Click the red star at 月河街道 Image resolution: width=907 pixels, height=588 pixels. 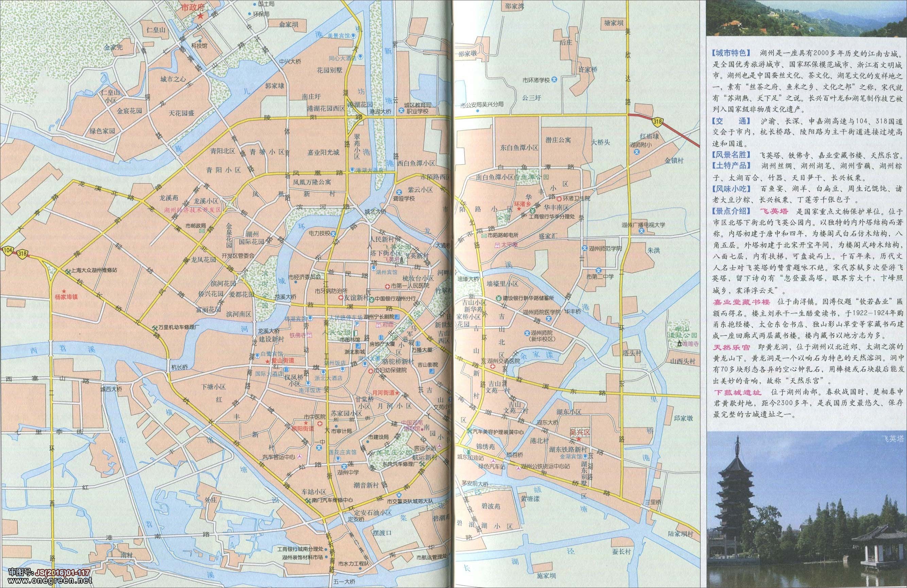(397, 393)
